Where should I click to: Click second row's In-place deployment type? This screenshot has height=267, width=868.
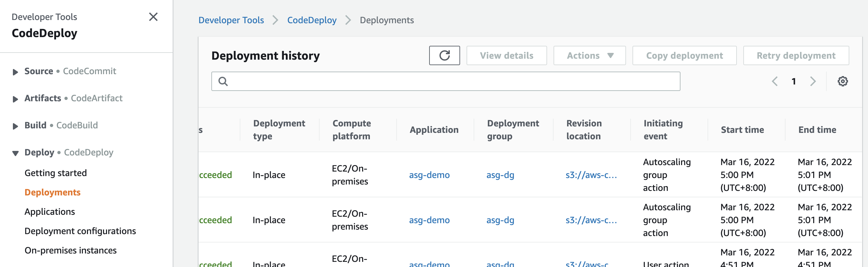click(x=269, y=220)
